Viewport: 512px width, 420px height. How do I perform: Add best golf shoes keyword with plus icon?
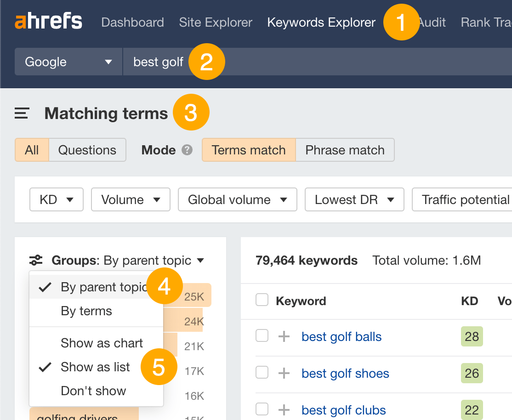click(284, 373)
